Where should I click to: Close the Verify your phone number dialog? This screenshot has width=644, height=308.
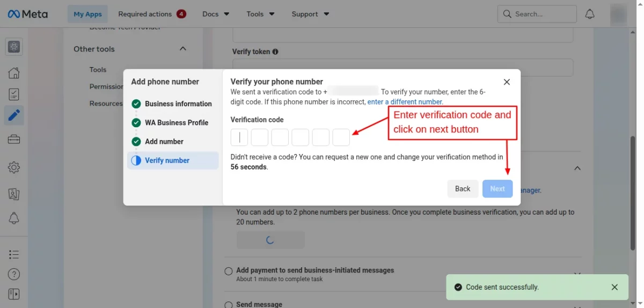[507, 82]
